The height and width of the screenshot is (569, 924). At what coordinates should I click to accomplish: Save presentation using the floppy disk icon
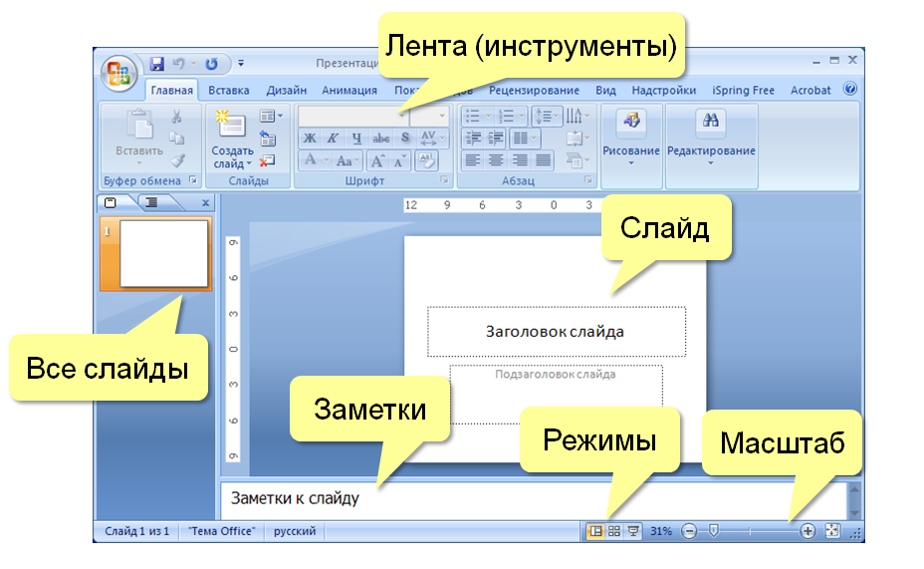coord(156,64)
